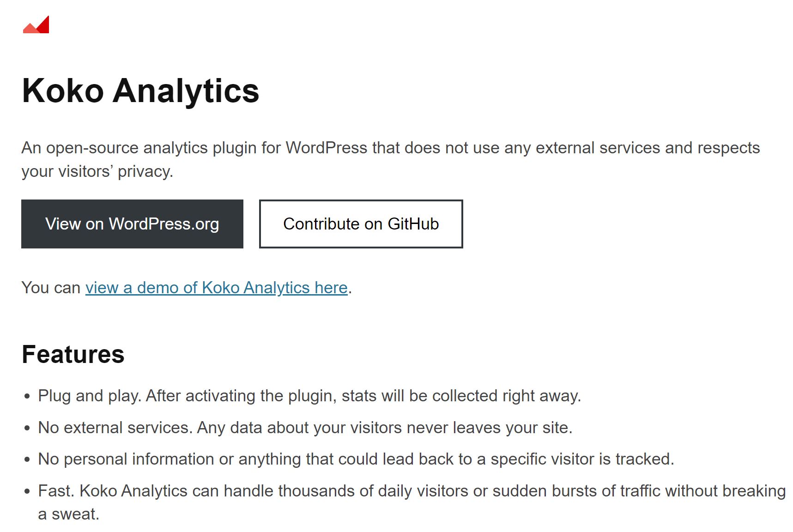
Task: Click the bullet before Fast. Koko Analytics
Action: pos(27,491)
